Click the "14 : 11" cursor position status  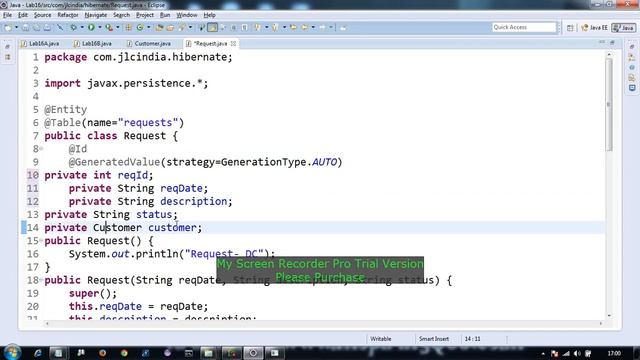[x=472, y=339]
